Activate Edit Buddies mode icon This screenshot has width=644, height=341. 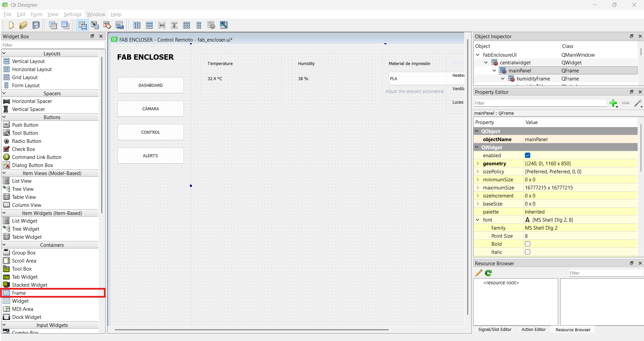(x=107, y=25)
